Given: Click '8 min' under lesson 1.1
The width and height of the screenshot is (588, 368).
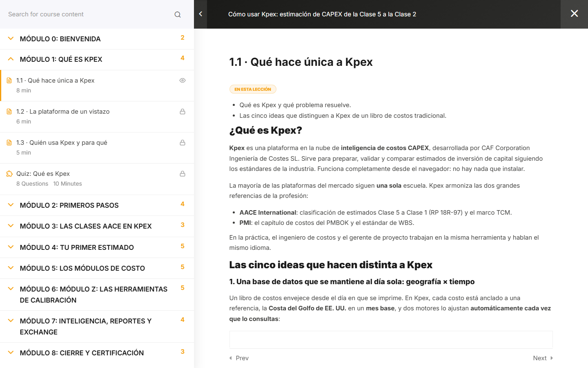Looking at the screenshot, I should pyautogui.click(x=24, y=90).
